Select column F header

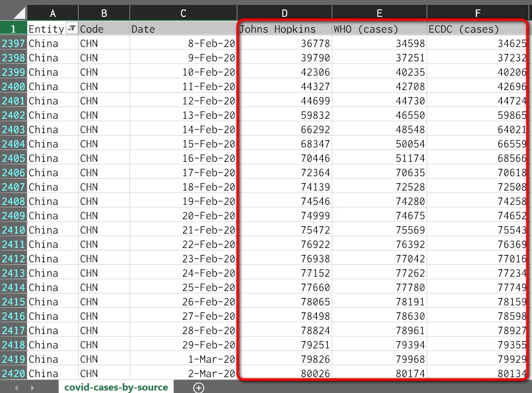point(478,13)
